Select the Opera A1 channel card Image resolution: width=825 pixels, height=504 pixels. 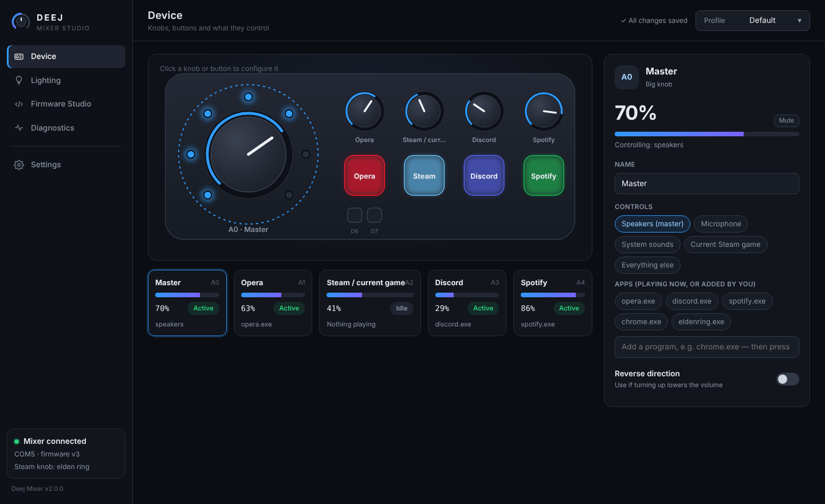[x=273, y=303]
